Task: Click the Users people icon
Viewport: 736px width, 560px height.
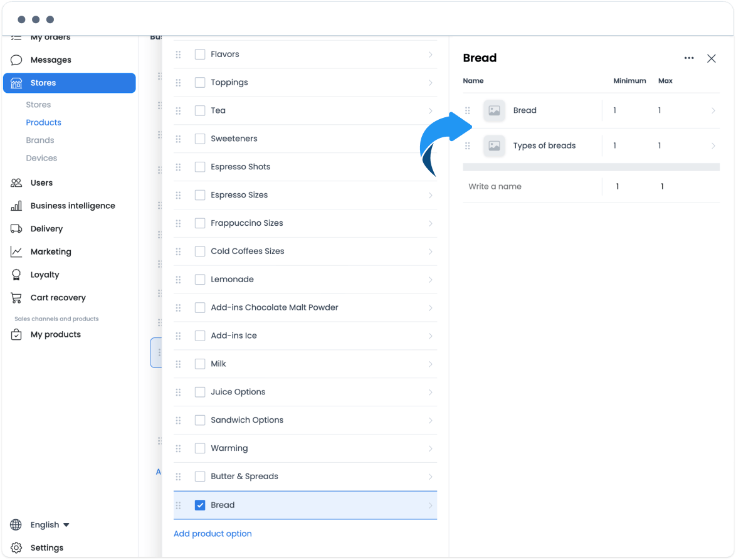Action: click(16, 183)
